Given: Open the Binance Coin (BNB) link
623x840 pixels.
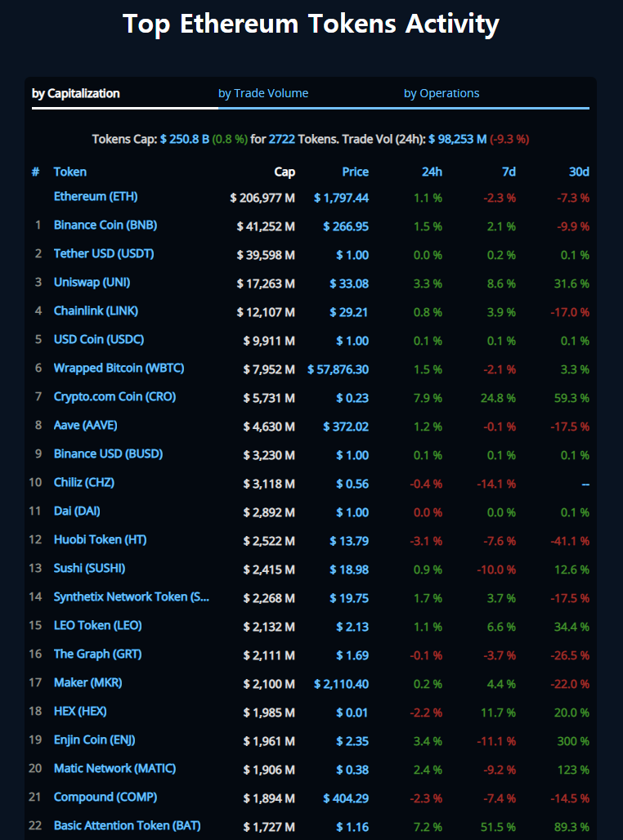Looking at the screenshot, I should click(x=105, y=225).
